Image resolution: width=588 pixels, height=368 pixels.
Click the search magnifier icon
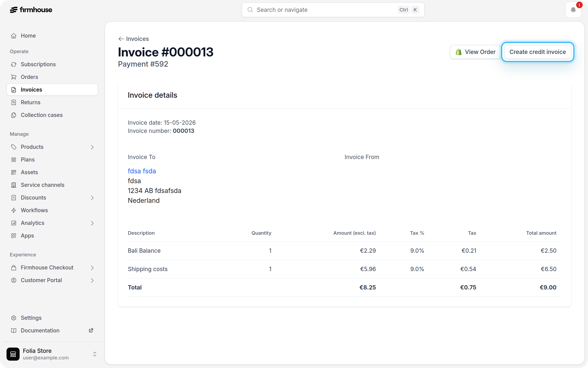click(250, 10)
